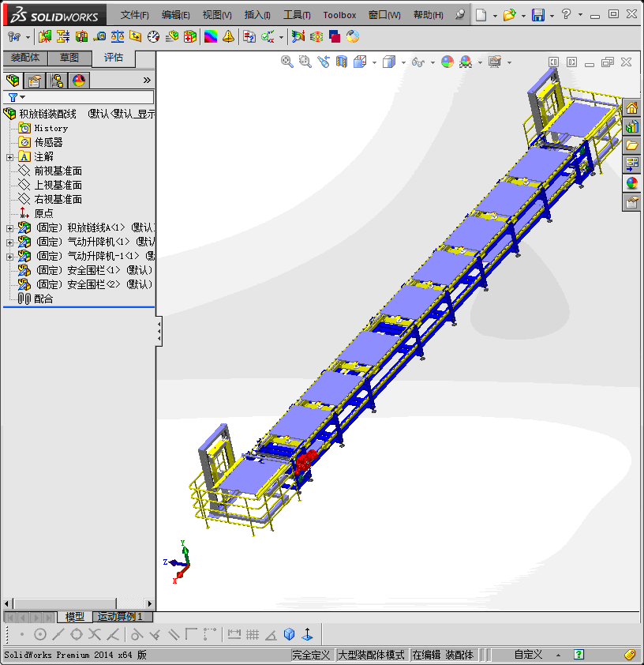Image resolution: width=644 pixels, height=665 pixels.
Task: Click the panel collapse handle
Action: point(159,331)
